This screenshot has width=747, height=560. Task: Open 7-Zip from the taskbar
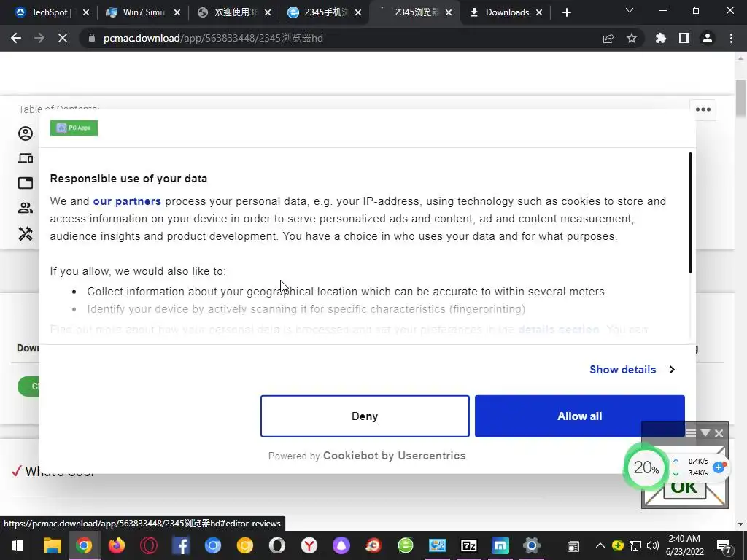[x=469, y=545]
